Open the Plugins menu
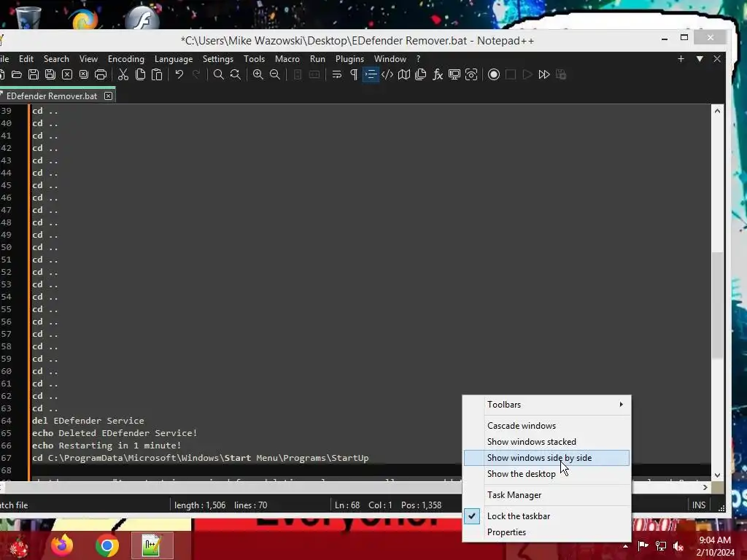Viewport: 747px width, 560px height. click(x=349, y=59)
